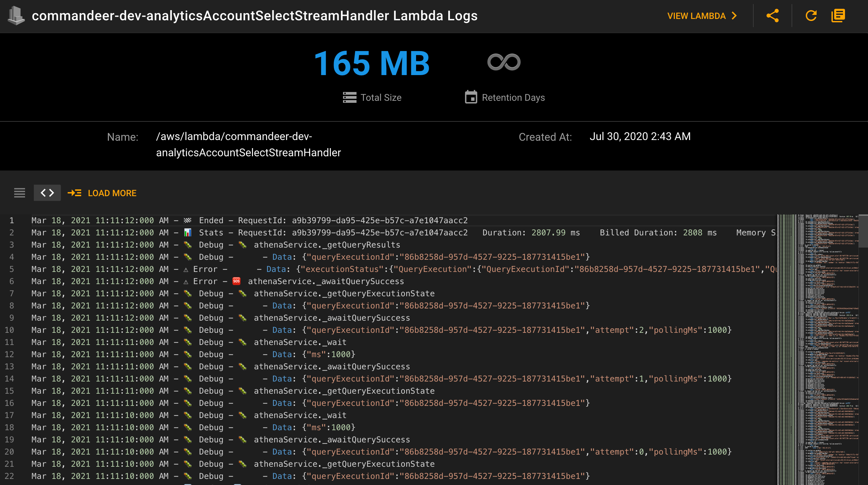868x485 pixels.
Task: Click 'Ended' text on line 1
Action: pos(211,221)
